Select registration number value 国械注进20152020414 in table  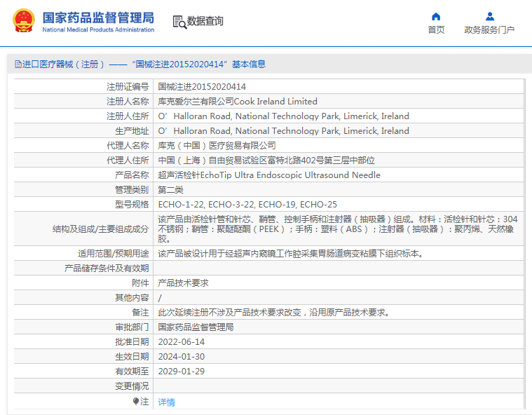202,87
